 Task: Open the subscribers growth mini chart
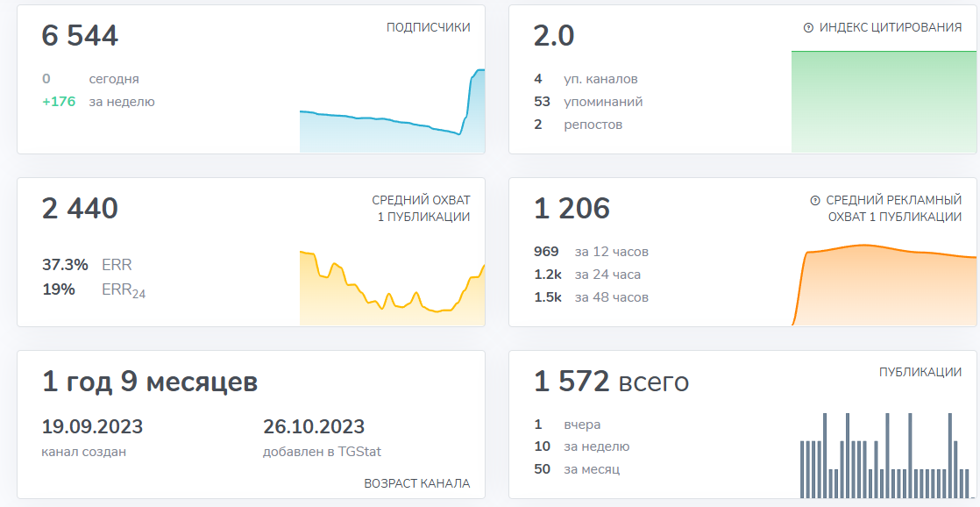tap(392, 111)
